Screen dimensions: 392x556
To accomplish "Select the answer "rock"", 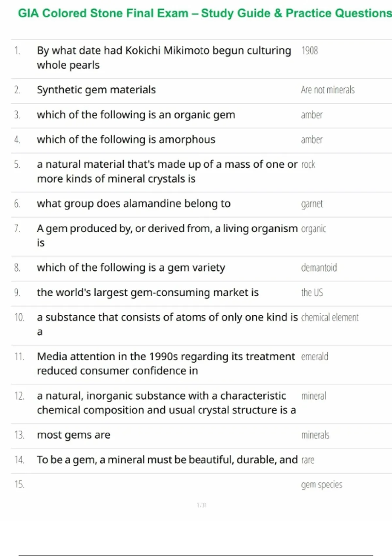I will [x=308, y=165].
